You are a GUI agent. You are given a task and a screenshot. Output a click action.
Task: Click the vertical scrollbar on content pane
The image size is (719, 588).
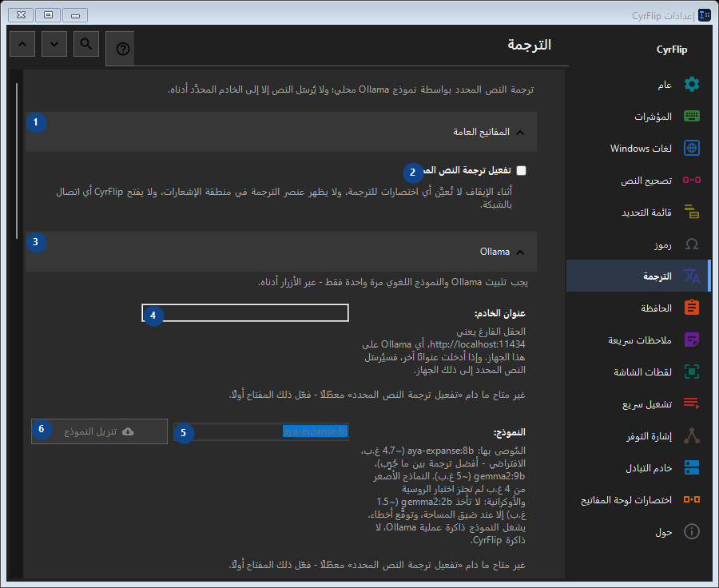pos(17,161)
